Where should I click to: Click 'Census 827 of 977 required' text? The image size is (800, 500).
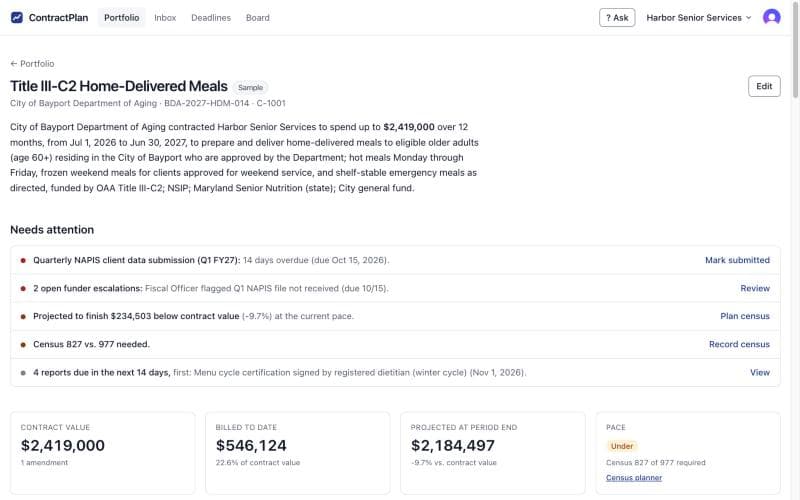(656, 462)
